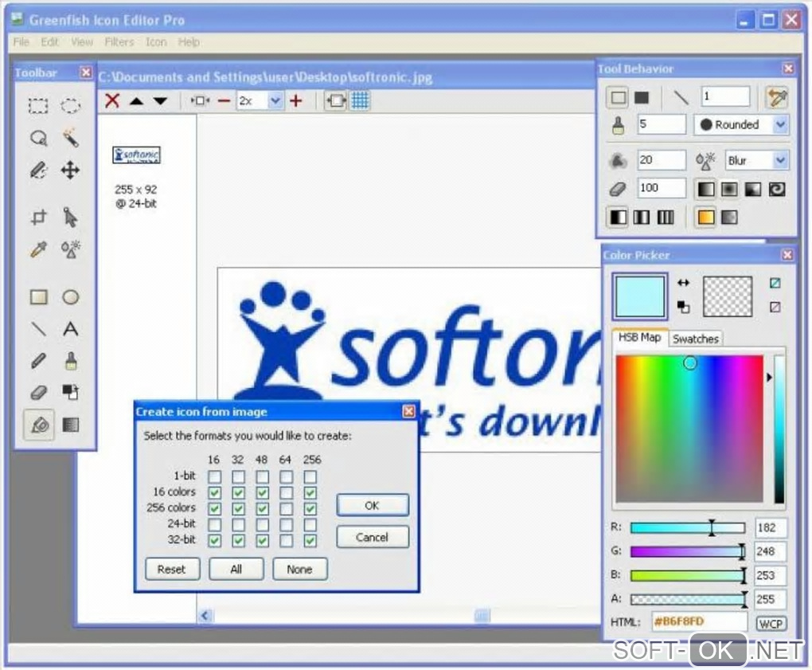Select the gradient tool
Screen dimensions: 812x670
coord(70,425)
